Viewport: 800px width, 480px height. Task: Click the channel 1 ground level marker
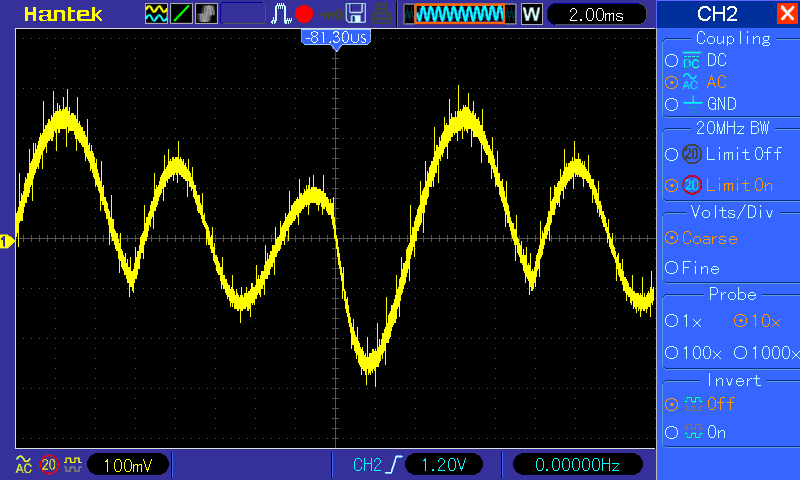(x=7, y=241)
